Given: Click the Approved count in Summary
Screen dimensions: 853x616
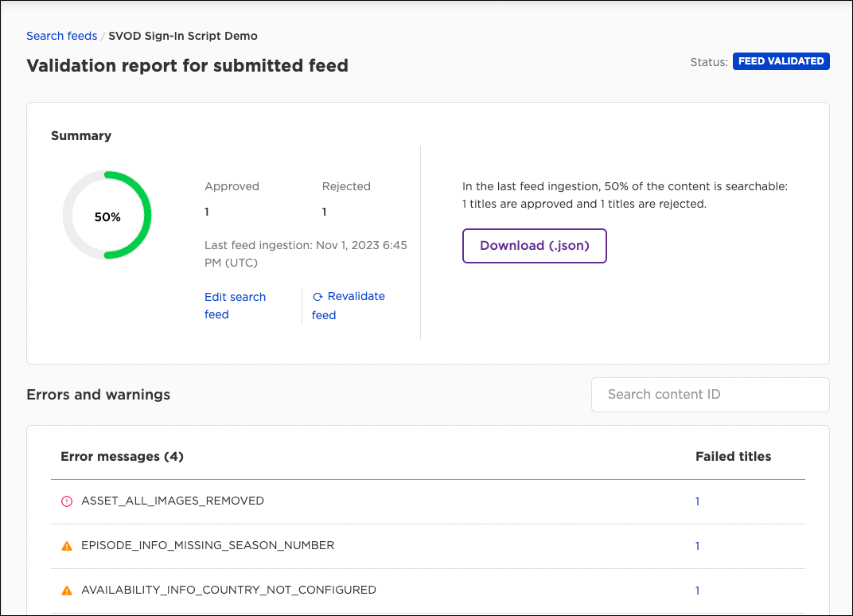Looking at the screenshot, I should [206, 212].
